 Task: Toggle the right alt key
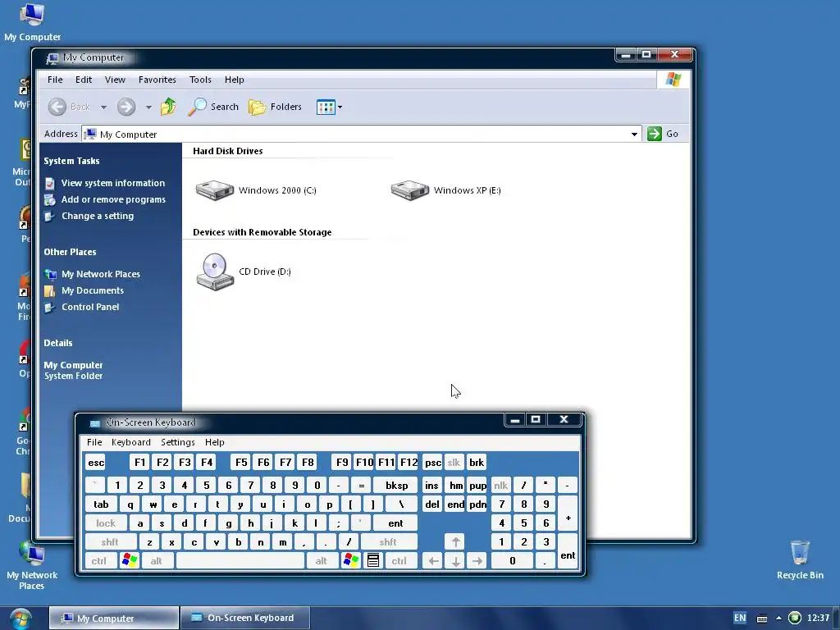(x=322, y=561)
